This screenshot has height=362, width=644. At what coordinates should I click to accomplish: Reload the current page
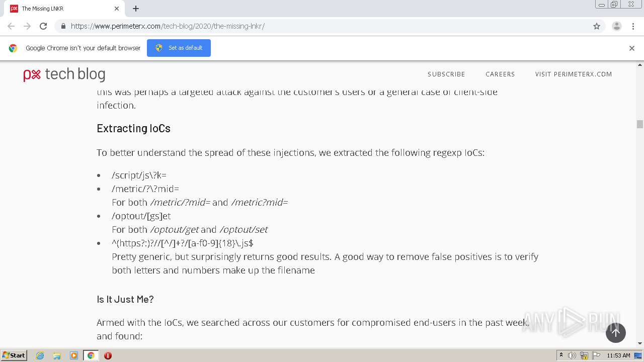[x=43, y=26]
